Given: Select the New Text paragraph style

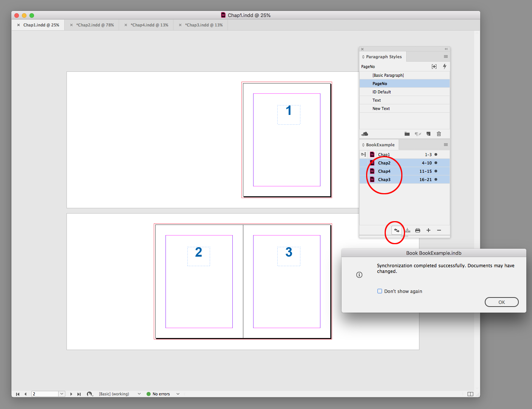Looking at the screenshot, I should tap(405, 108).
